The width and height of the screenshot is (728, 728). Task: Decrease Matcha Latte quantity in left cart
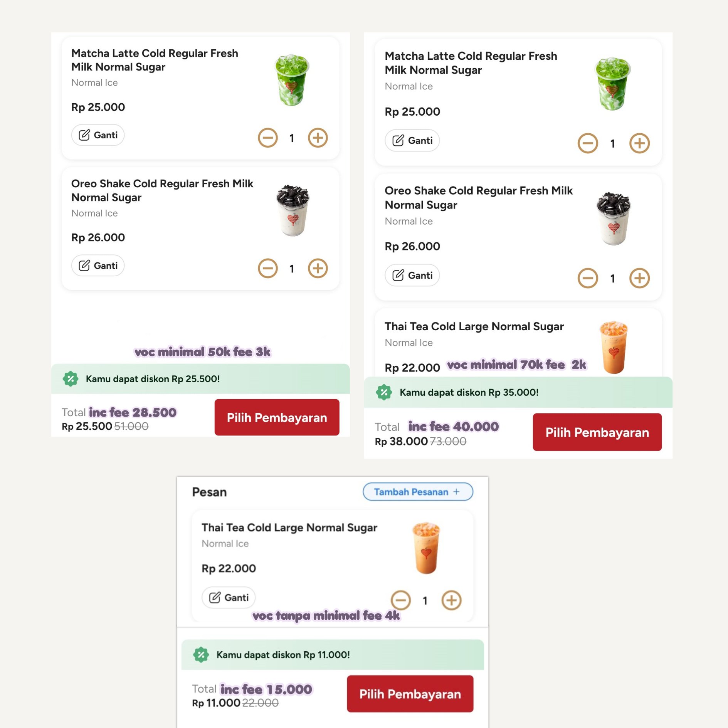point(267,138)
